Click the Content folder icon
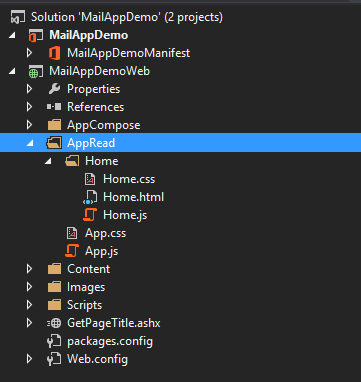The height and width of the screenshot is (382, 361). click(54, 269)
